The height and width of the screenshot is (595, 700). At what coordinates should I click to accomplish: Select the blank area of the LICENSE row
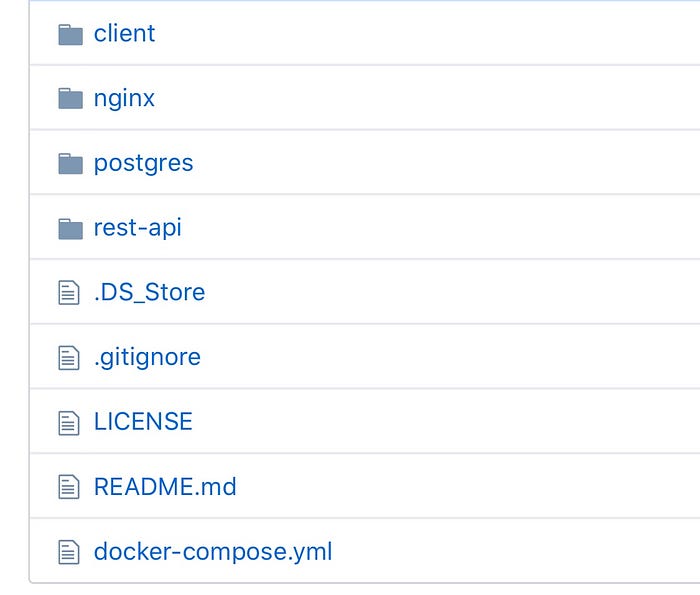coord(446,421)
